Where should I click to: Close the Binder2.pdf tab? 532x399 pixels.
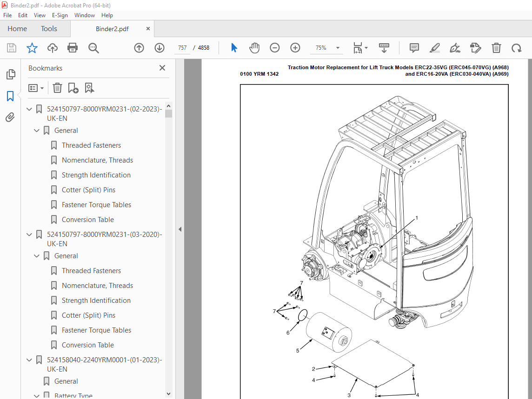point(148,29)
